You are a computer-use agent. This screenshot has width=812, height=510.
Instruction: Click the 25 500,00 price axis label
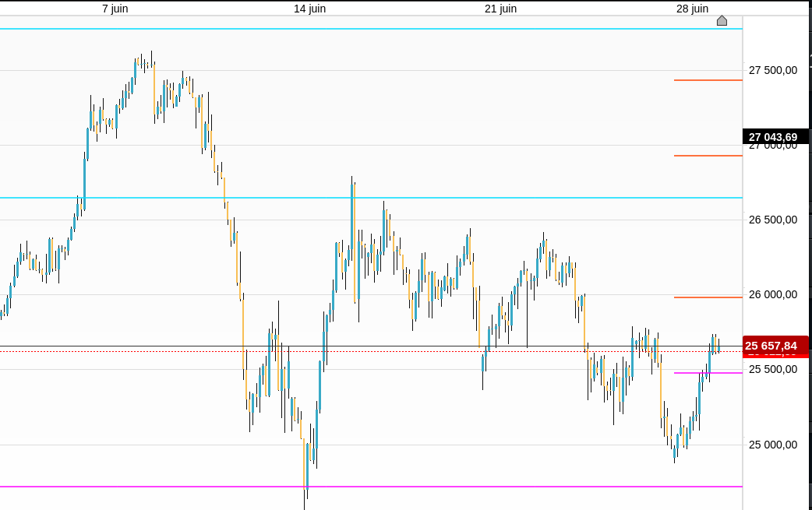(x=773, y=369)
